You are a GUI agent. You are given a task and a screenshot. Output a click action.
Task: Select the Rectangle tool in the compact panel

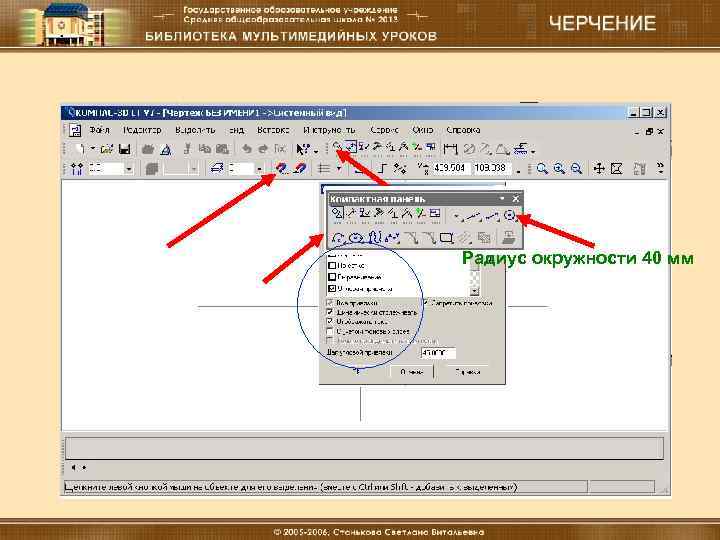coord(446,238)
